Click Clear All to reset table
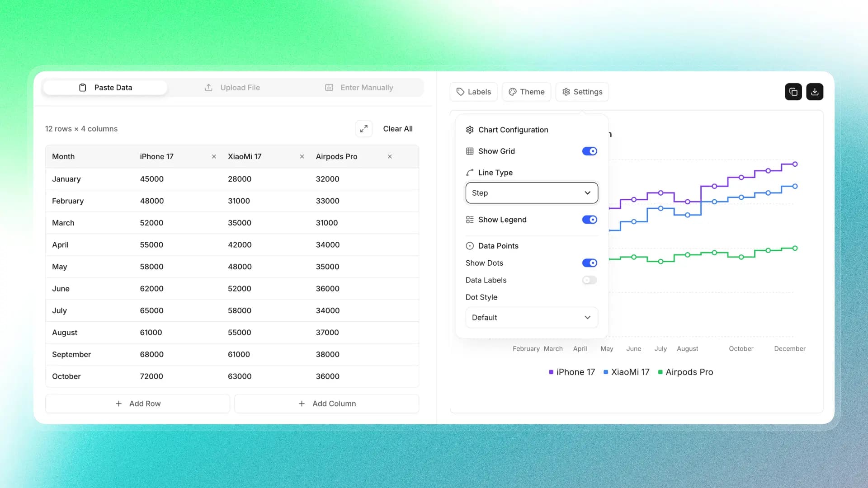Screen dimensions: 868x488 [x=398, y=128]
